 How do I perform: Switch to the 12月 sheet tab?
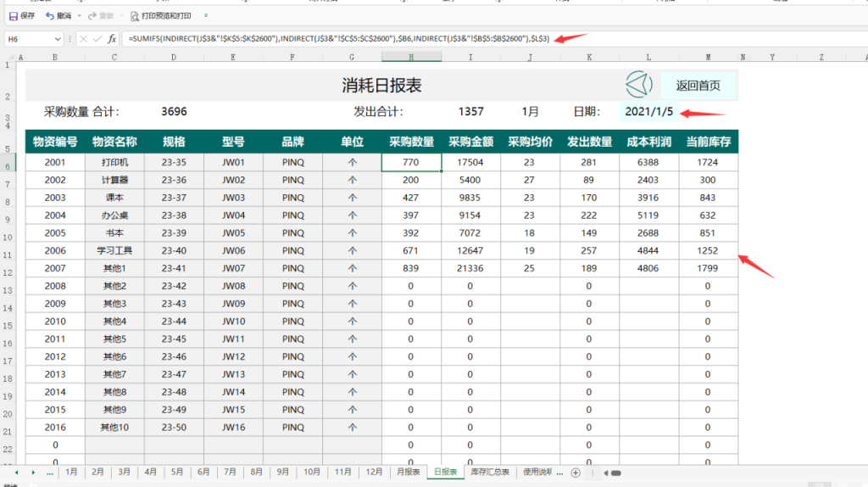pos(374,472)
